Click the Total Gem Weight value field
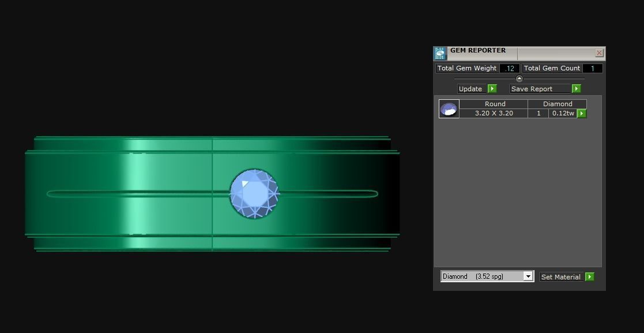Image resolution: width=644 pixels, height=333 pixels. coord(510,68)
